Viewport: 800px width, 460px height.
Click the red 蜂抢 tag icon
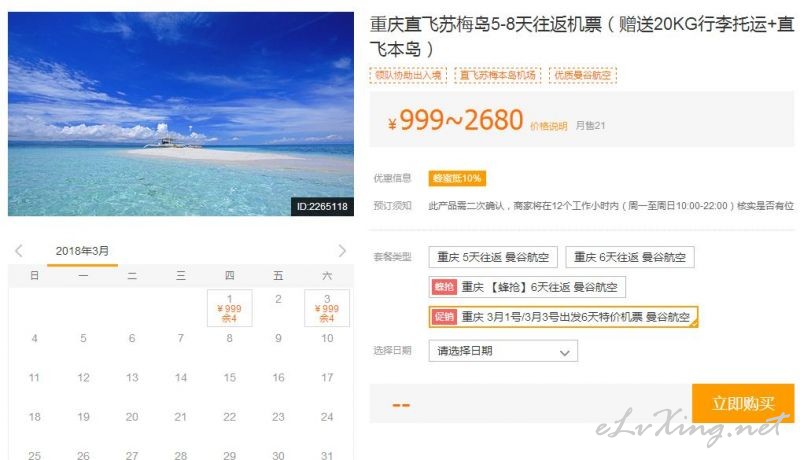point(444,287)
